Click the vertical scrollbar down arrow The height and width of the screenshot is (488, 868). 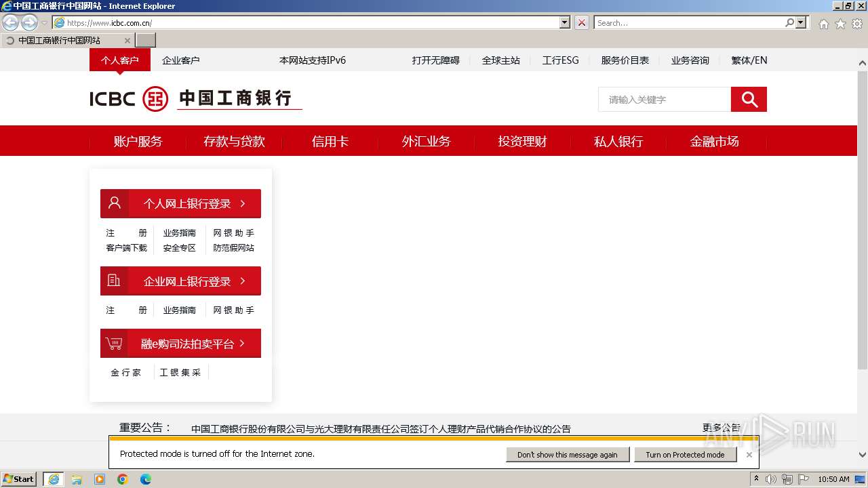863,455
